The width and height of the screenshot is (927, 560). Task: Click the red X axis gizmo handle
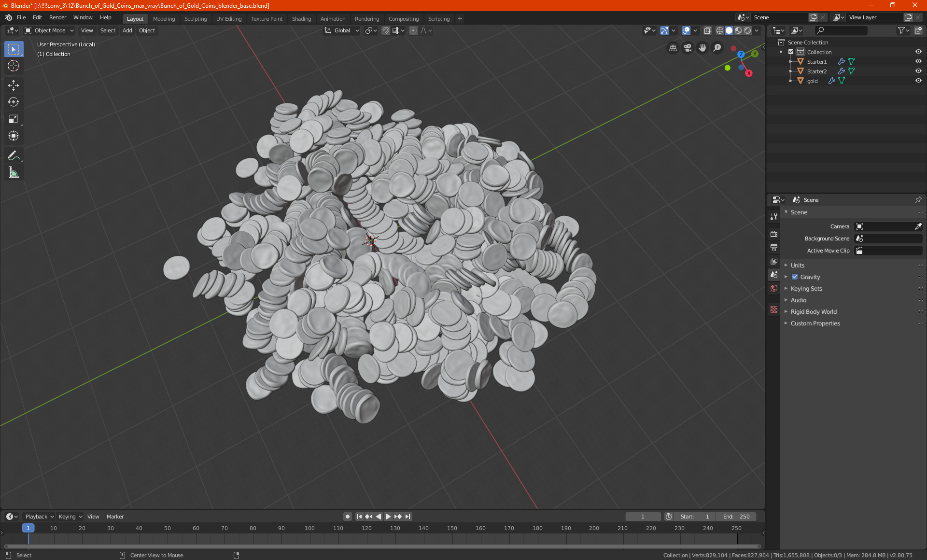pyautogui.click(x=748, y=73)
